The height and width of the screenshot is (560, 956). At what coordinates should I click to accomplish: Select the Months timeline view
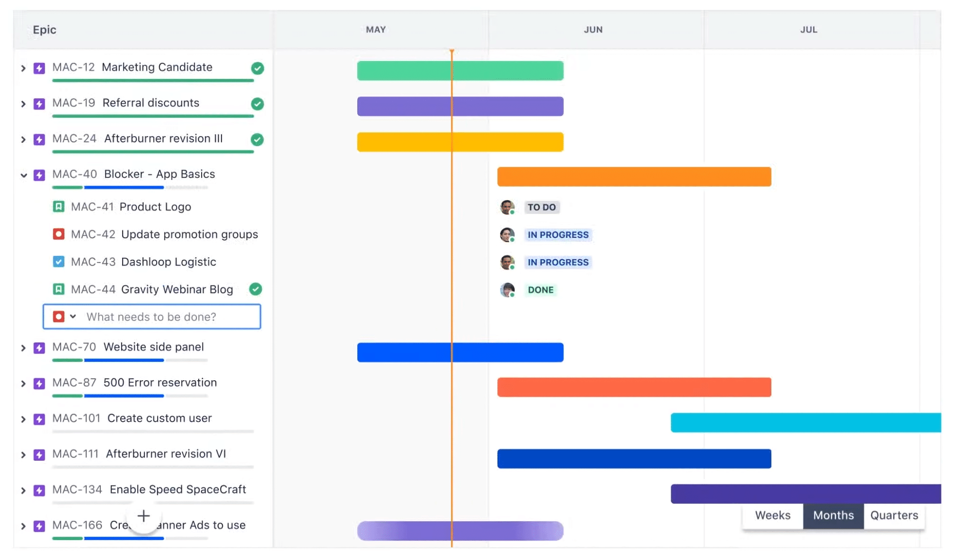(833, 515)
